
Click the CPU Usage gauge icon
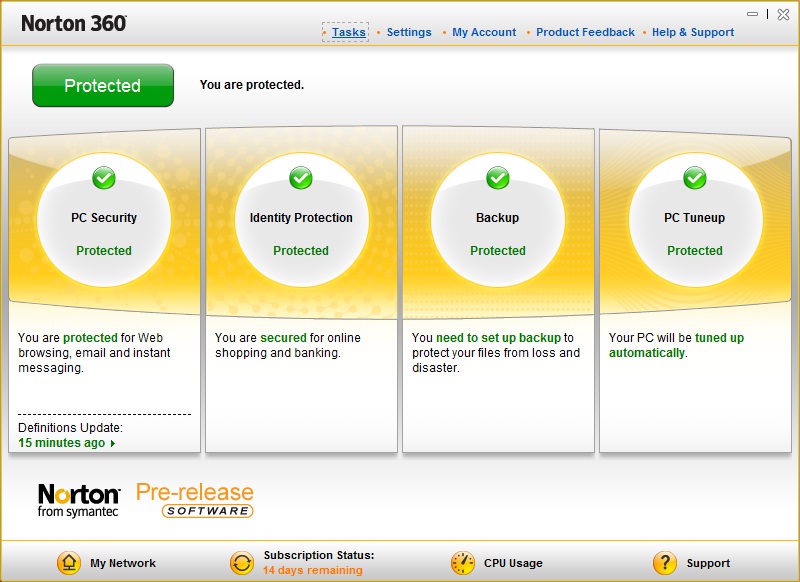click(x=463, y=563)
